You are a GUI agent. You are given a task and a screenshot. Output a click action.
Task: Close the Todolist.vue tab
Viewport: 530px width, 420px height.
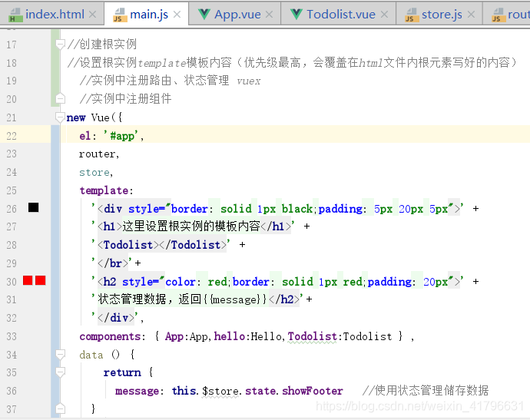pos(384,15)
